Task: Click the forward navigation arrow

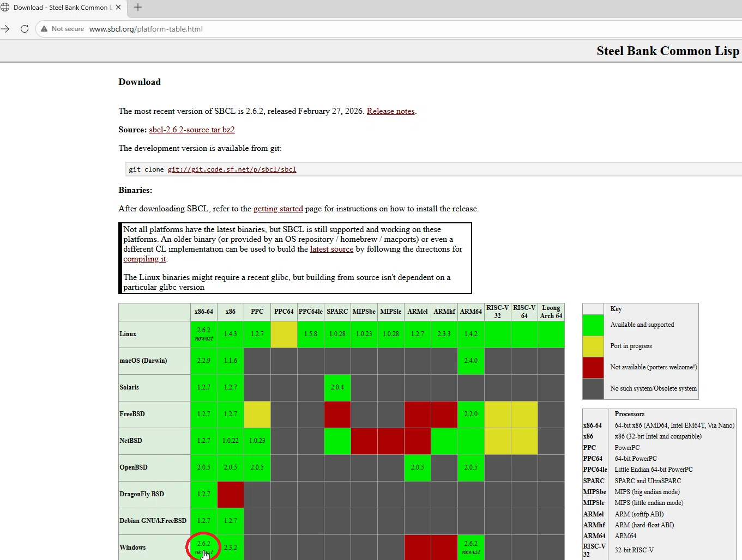Action: [x=5, y=29]
